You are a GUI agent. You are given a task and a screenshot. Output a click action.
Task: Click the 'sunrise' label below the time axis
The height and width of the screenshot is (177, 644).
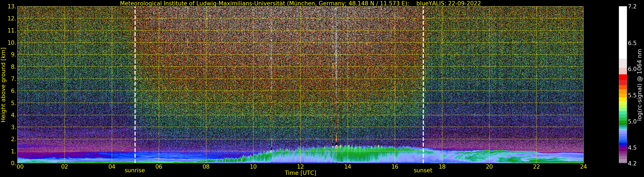point(135,171)
